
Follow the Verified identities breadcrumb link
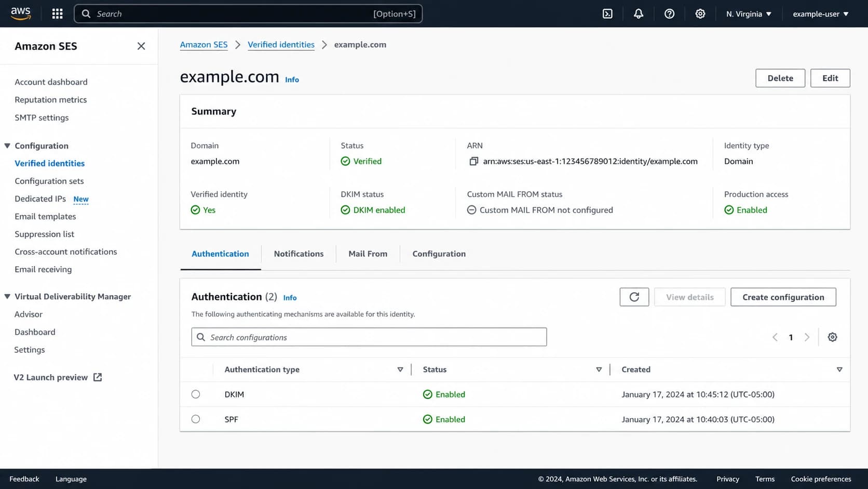281,45
